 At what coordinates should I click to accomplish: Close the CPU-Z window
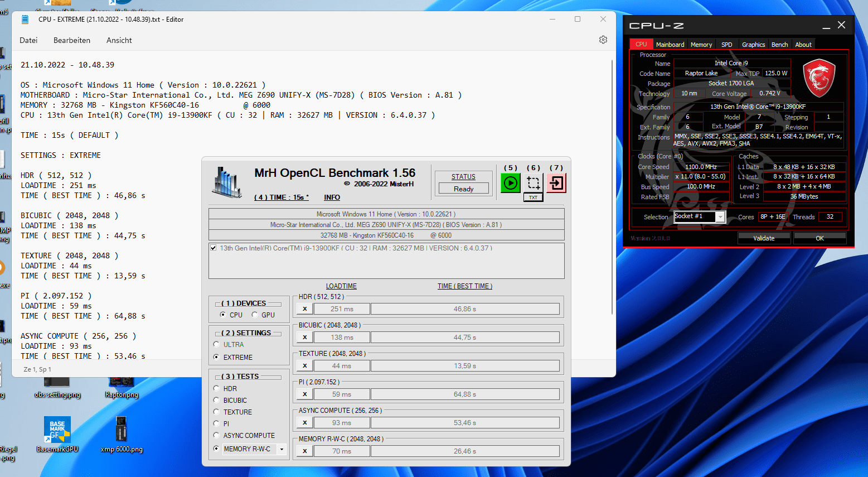(842, 25)
